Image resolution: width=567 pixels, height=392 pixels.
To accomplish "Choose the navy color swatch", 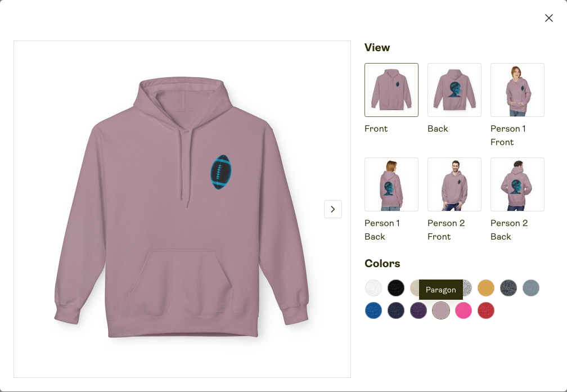I will pyautogui.click(x=395, y=310).
